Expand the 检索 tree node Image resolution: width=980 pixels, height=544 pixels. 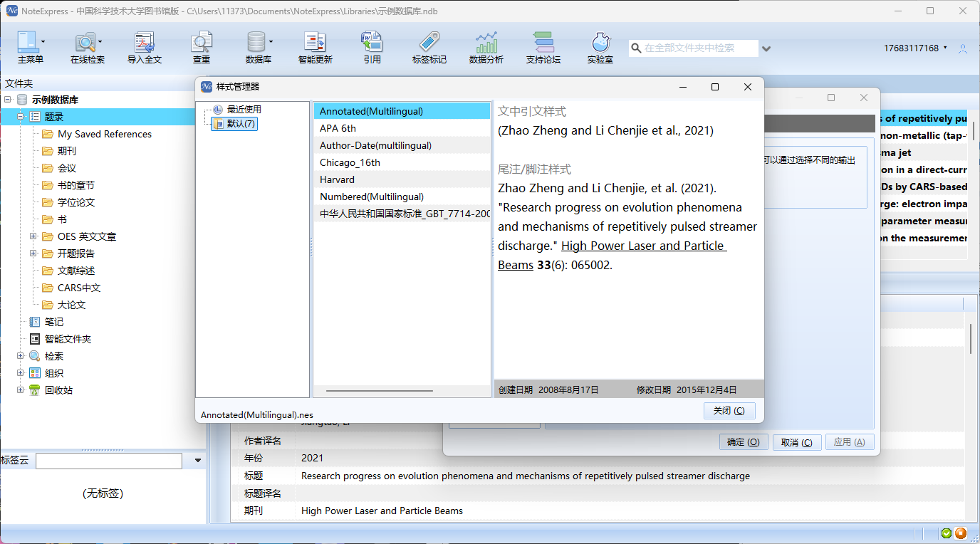[21, 356]
